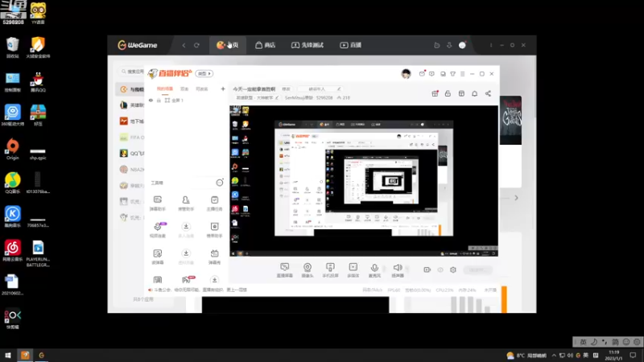Screen dimensions: 644x362
Task: Open stream settings gear icon
Action: (x=453, y=269)
